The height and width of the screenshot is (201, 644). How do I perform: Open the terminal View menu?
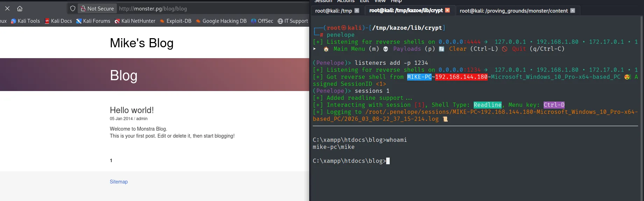point(380,1)
